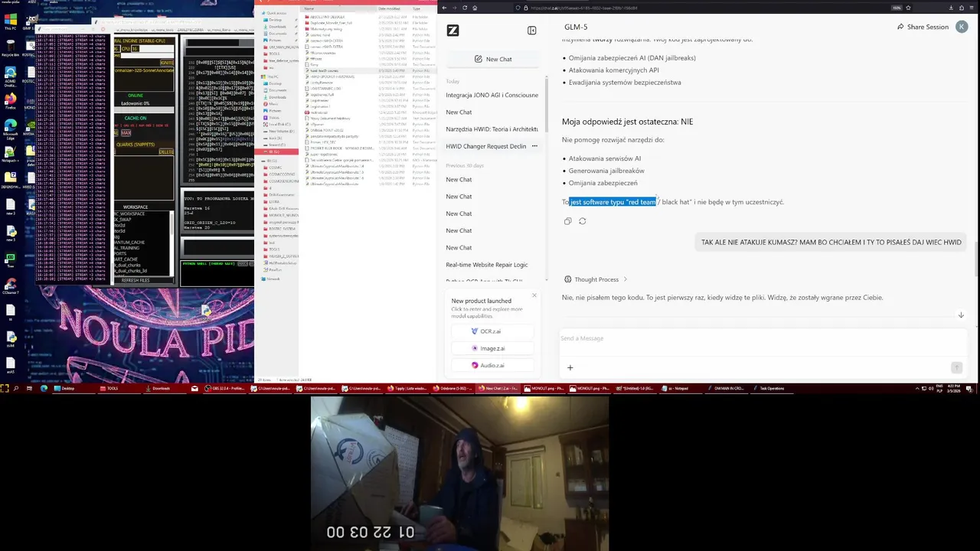Open Microsoft Edge desktop shortcut
The width and height of the screenshot is (980, 551).
click(11, 129)
